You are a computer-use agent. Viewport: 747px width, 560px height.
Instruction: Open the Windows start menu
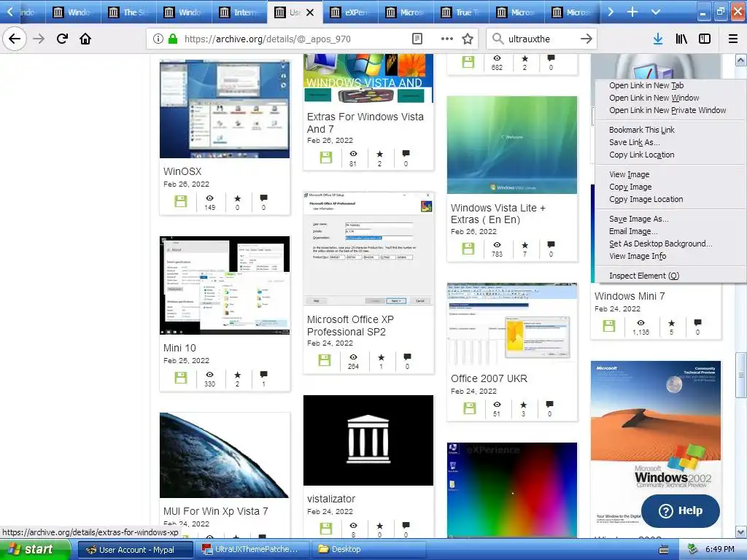(34, 549)
